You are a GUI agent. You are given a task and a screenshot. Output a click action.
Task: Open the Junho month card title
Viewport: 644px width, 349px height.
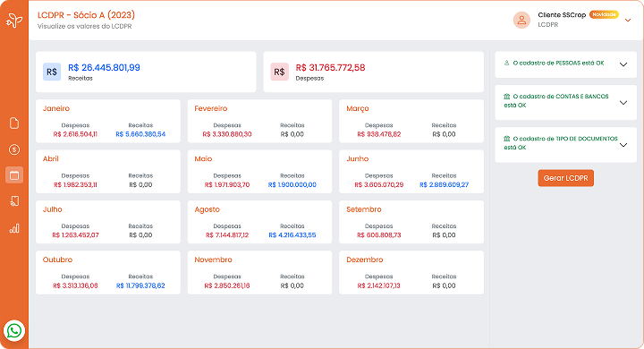coord(357,158)
